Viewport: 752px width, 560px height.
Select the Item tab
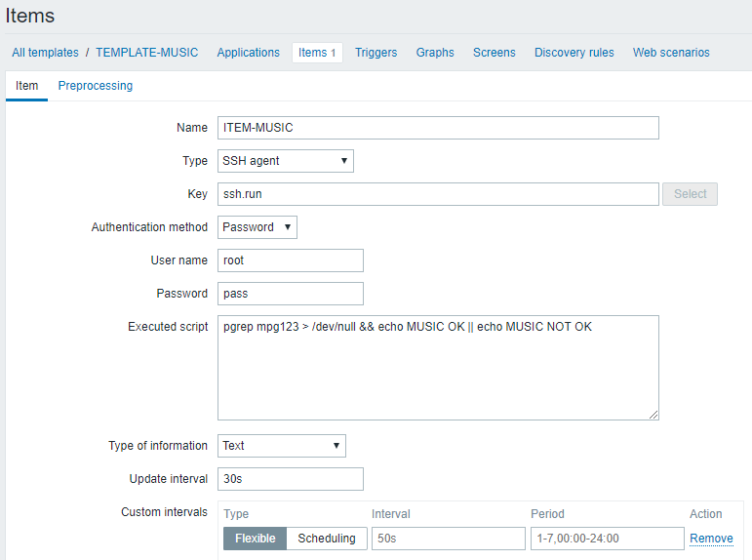[x=27, y=86]
